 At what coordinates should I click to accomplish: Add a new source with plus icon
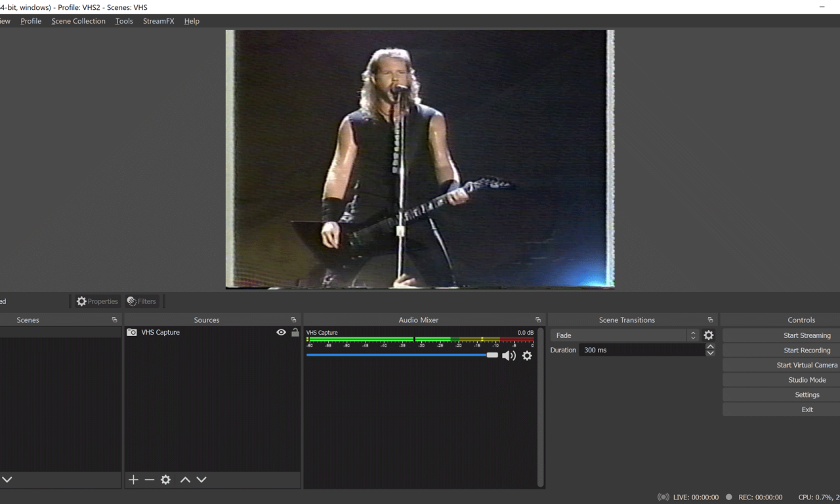(x=133, y=480)
